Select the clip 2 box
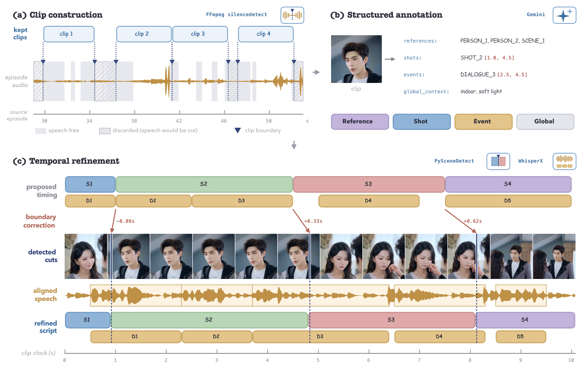The height and width of the screenshot is (374, 588). (x=144, y=34)
